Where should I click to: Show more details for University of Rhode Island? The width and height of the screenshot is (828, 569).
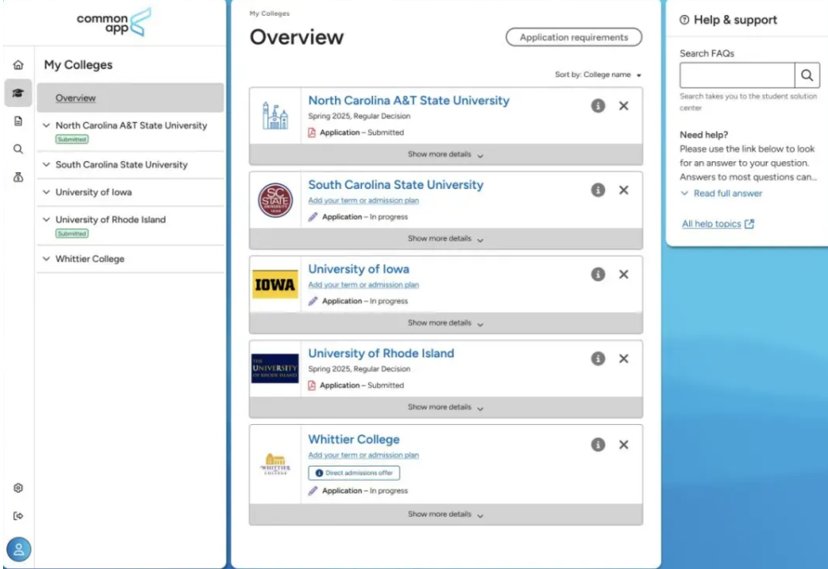tap(446, 407)
